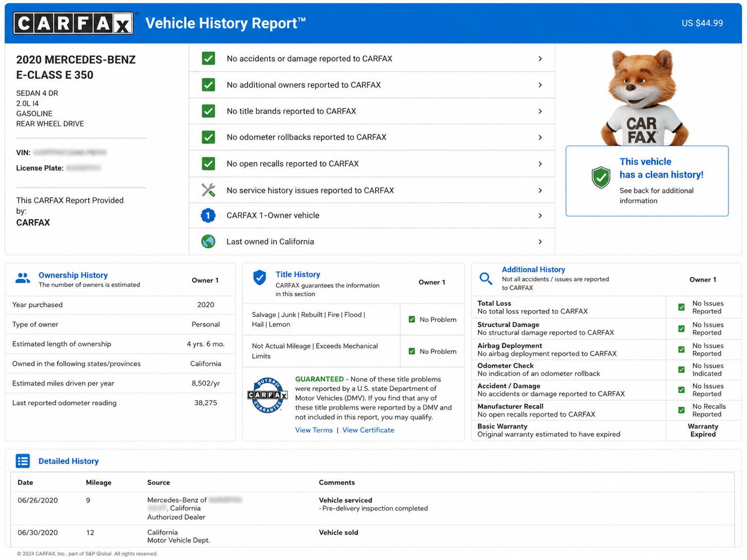Toggle Structural Damage No Issues Reported checkbox
Viewport: 747px width, 560px height.
[681, 328]
